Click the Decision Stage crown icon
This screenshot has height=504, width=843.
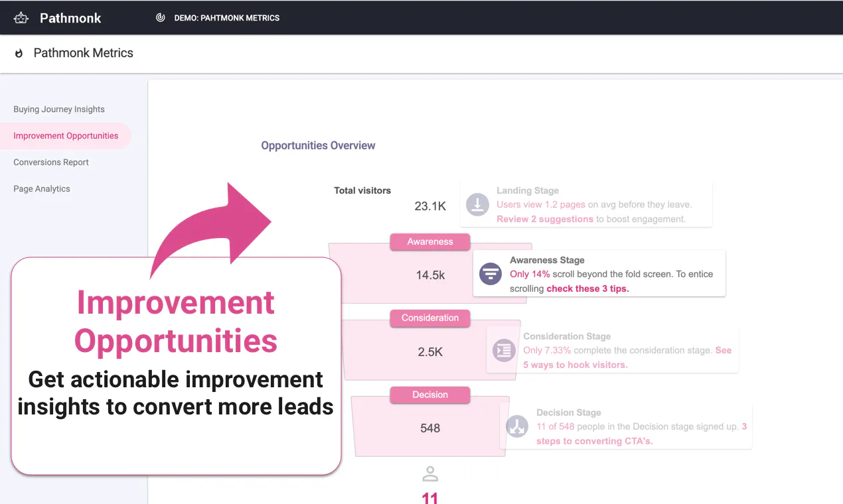[517, 426]
